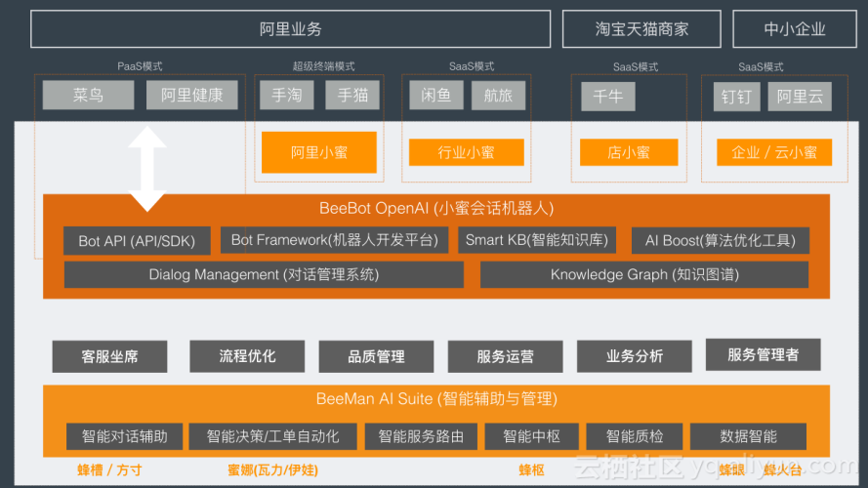This screenshot has height=488, width=868.
Task: Click the SaaS模式 label above 钉钉
Action: click(761, 67)
